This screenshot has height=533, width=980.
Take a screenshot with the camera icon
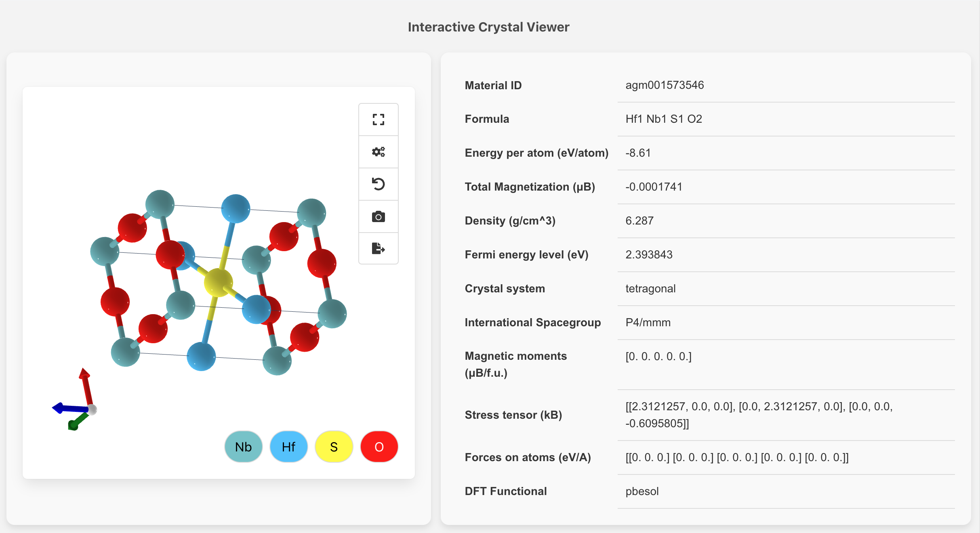coord(378,216)
